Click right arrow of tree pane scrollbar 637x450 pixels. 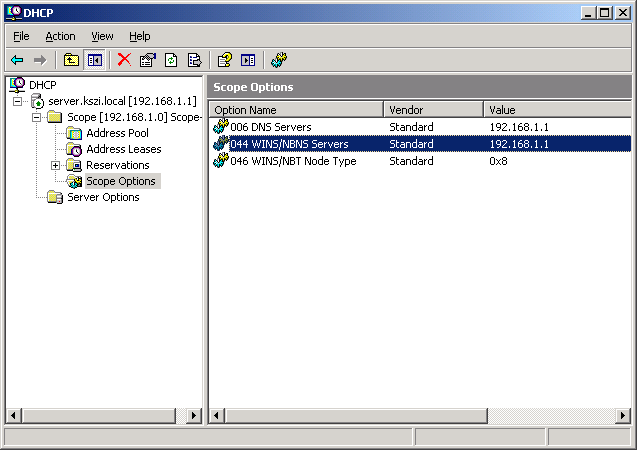click(194, 415)
